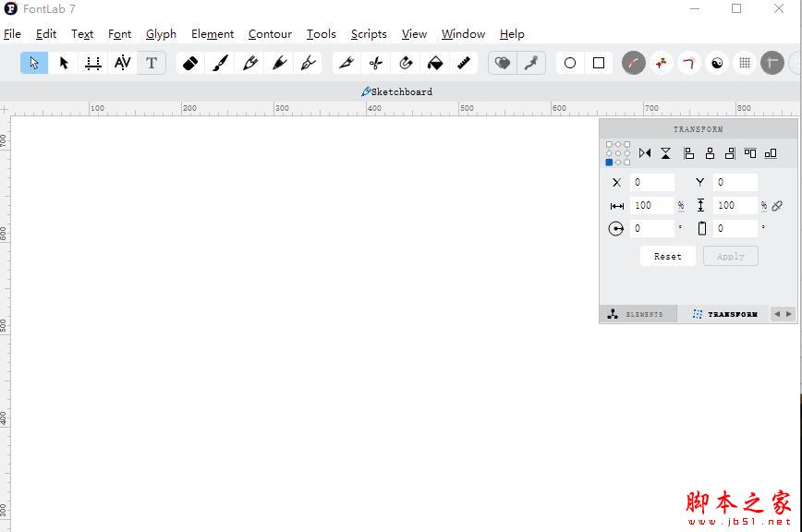Flip horizontally in Transform panel
The image size is (802, 532).
[645, 152]
